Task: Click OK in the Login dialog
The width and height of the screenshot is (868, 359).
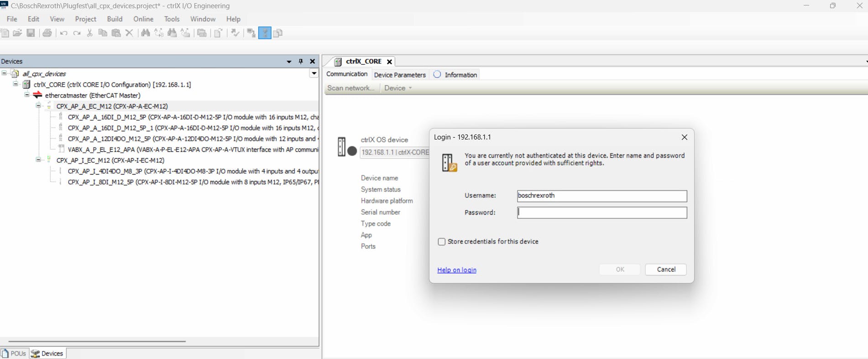Action: pos(620,270)
